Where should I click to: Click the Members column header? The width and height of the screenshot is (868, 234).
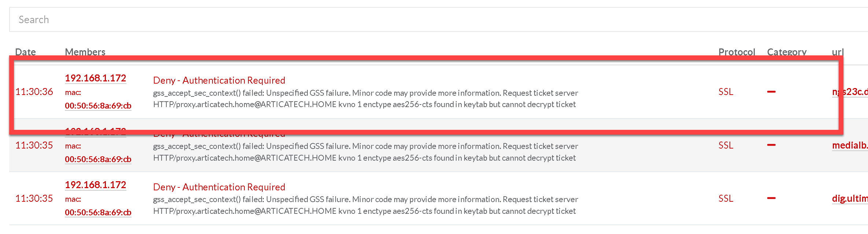(85, 52)
